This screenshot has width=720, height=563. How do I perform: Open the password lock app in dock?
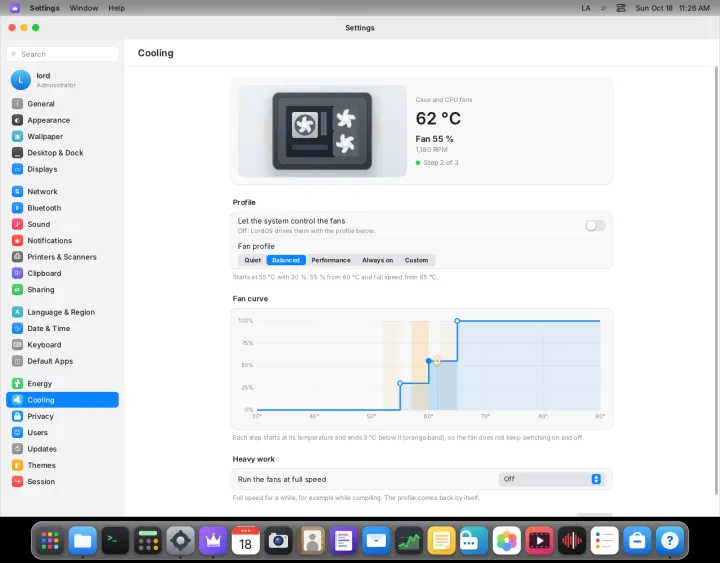click(x=474, y=540)
